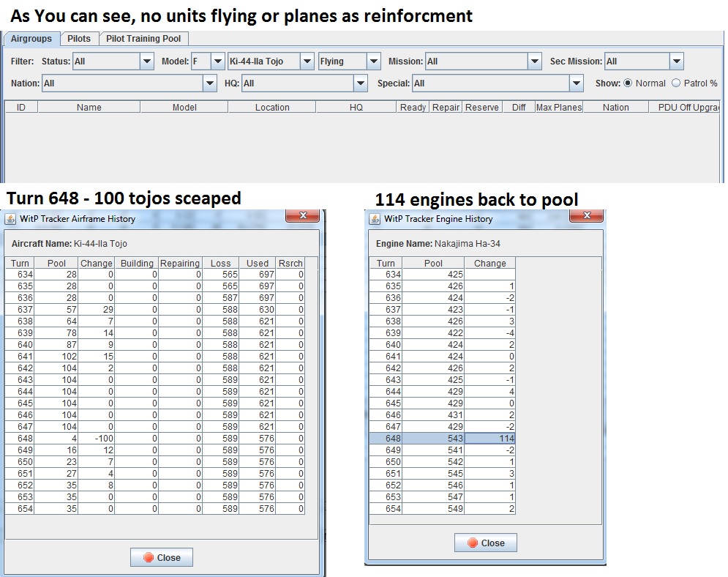Viewport: 728px width, 577px height.
Task: Select pool value 543 in Engine History
Action: 433,438
